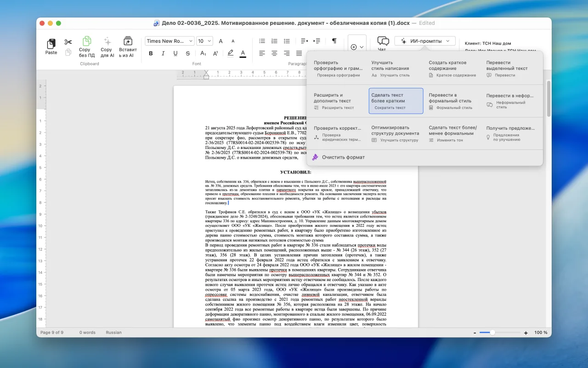Toggle underline formatting
588x368 pixels.
coord(175,53)
